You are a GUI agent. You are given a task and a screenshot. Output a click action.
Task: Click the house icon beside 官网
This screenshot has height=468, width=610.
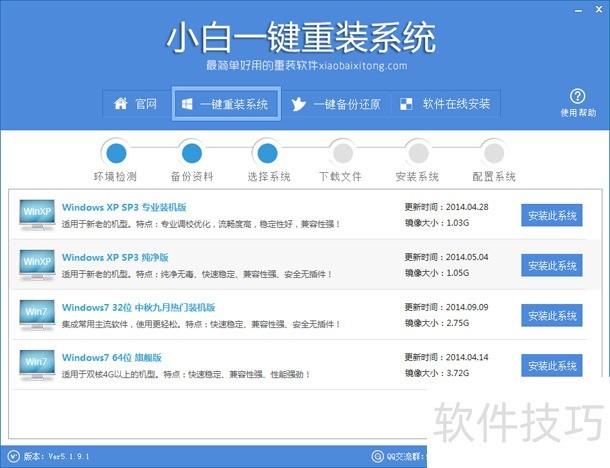(x=121, y=104)
